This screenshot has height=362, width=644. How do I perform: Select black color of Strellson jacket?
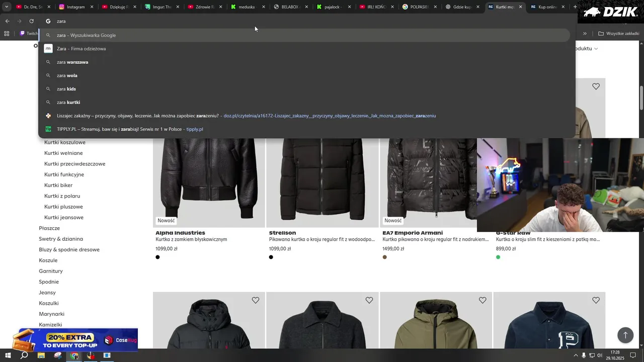(x=271, y=257)
